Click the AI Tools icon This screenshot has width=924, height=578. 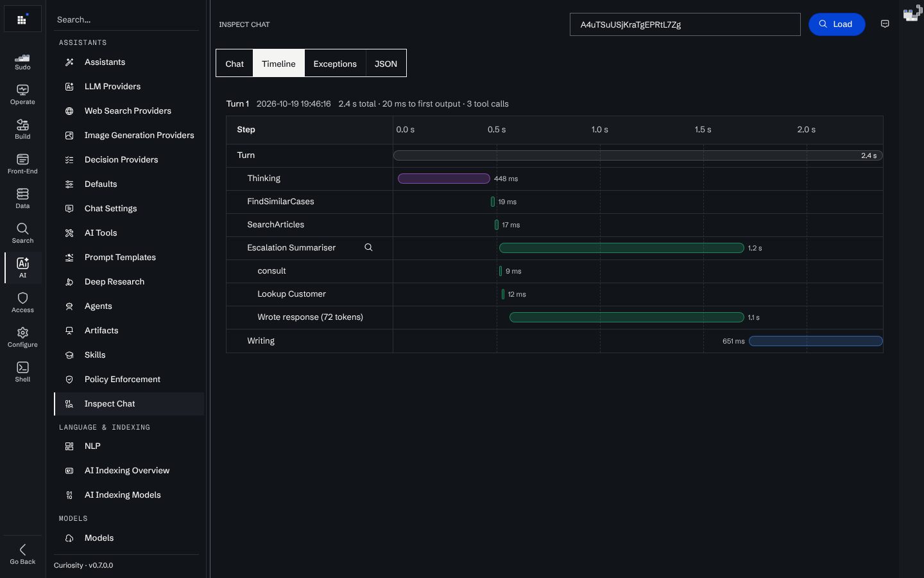point(69,233)
